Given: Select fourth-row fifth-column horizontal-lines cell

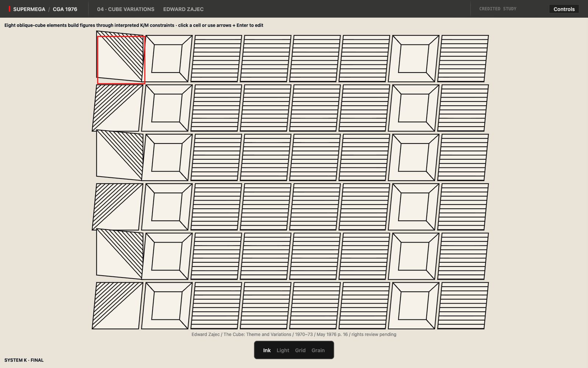Looking at the screenshot, I should [315, 207].
